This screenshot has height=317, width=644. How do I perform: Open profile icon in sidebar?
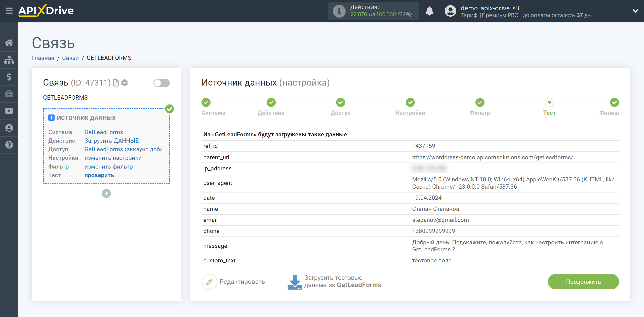point(9,128)
